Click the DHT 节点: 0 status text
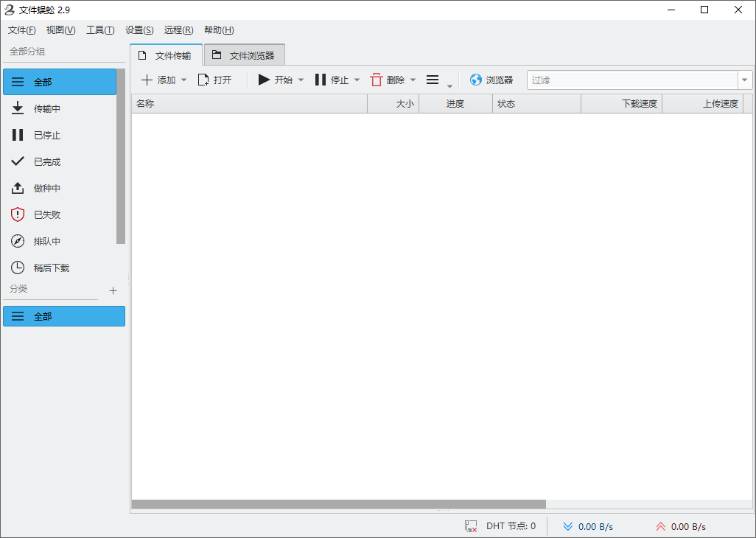The image size is (756, 538). (511, 526)
